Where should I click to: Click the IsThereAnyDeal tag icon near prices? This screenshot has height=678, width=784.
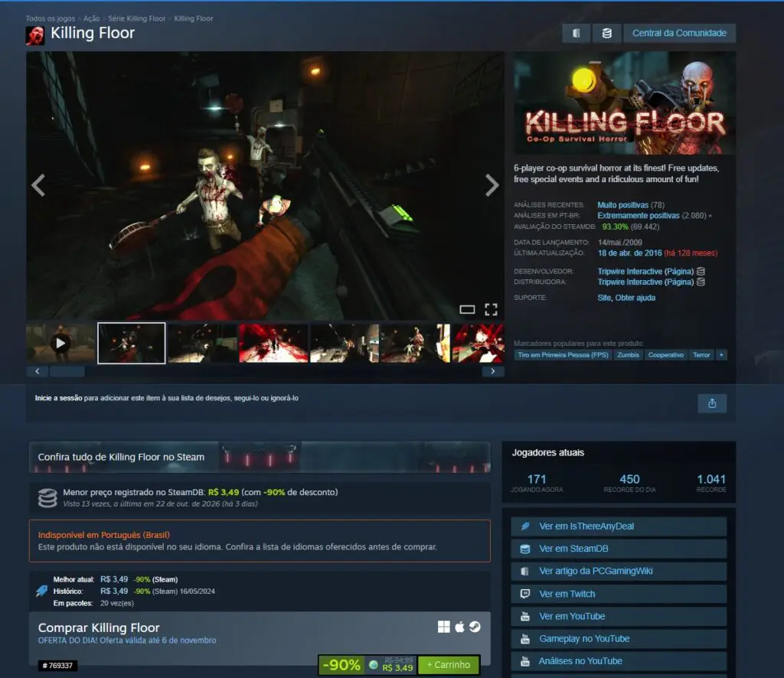pyautogui.click(x=42, y=591)
